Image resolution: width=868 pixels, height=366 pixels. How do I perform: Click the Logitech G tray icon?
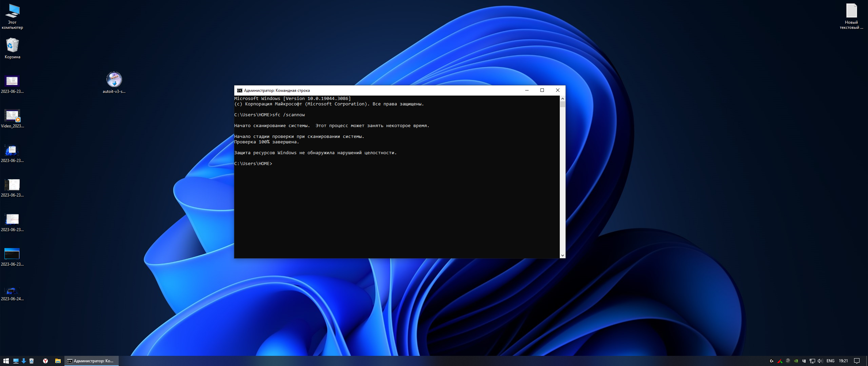pos(771,361)
